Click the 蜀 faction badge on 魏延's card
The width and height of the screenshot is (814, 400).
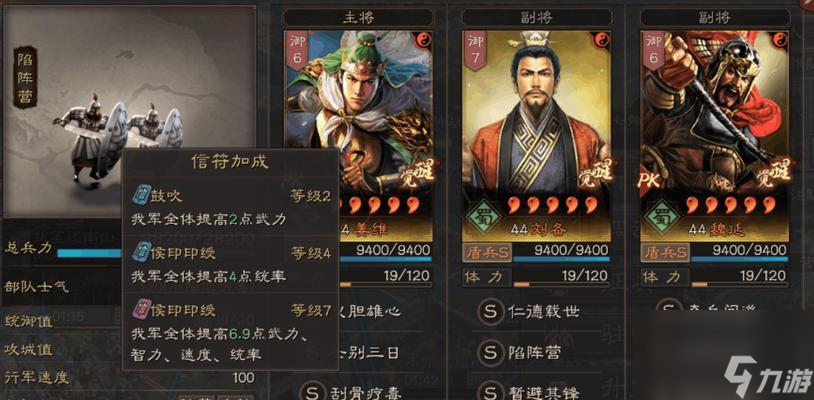(660, 215)
